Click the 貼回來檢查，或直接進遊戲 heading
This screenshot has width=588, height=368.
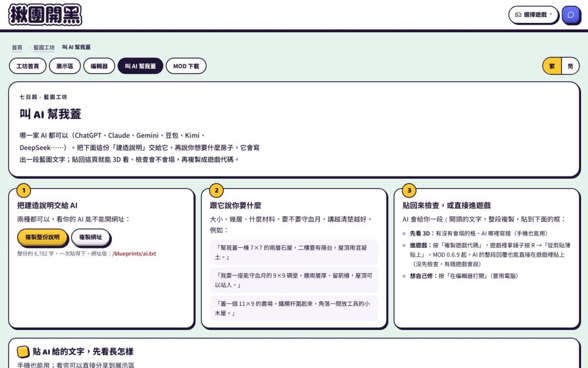(x=447, y=205)
